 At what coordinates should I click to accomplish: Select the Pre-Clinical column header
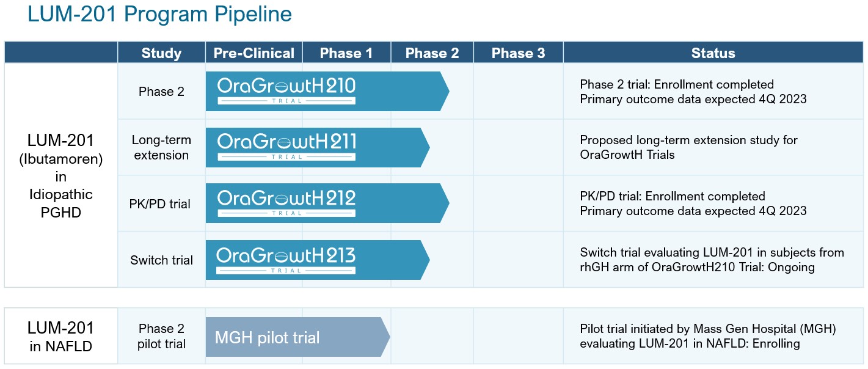tap(253, 53)
